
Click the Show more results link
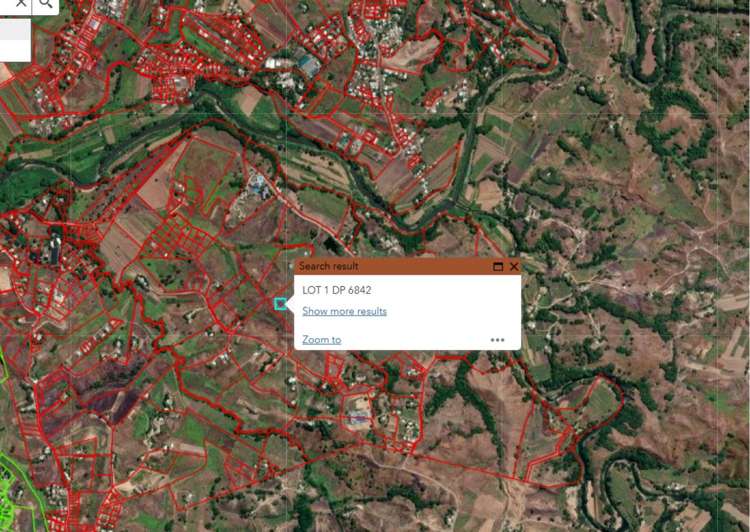click(344, 311)
